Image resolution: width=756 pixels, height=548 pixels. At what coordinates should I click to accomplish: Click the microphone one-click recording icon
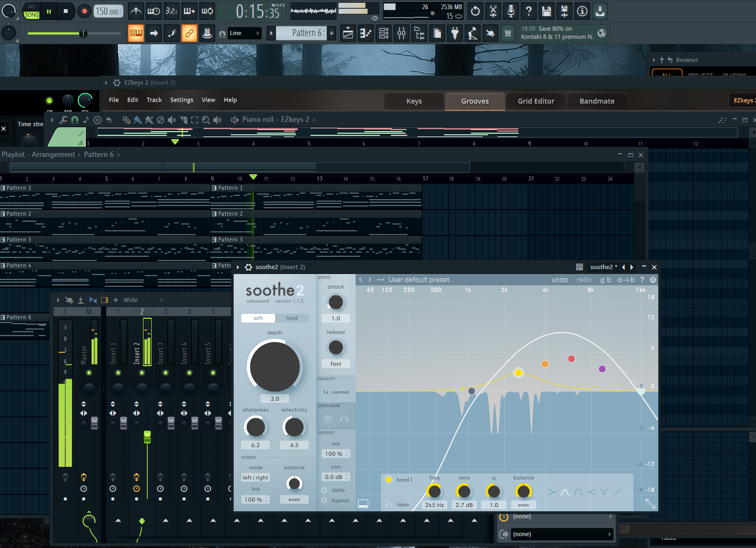click(x=510, y=11)
